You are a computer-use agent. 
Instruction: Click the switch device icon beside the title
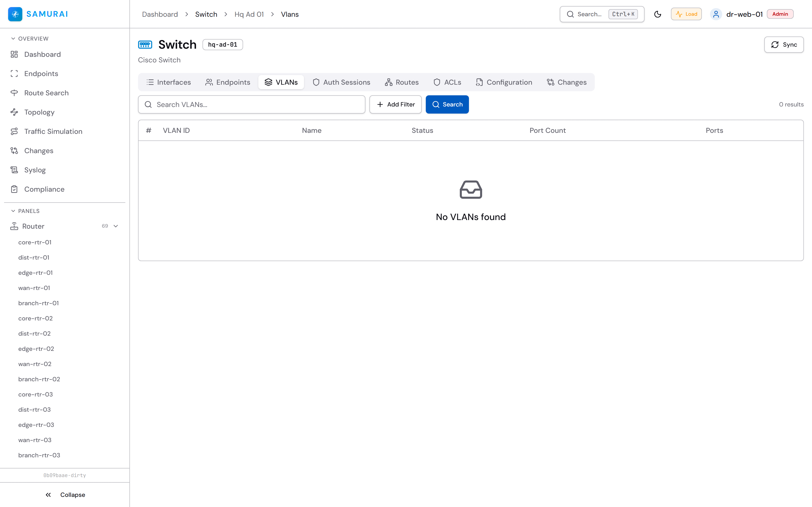145,44
